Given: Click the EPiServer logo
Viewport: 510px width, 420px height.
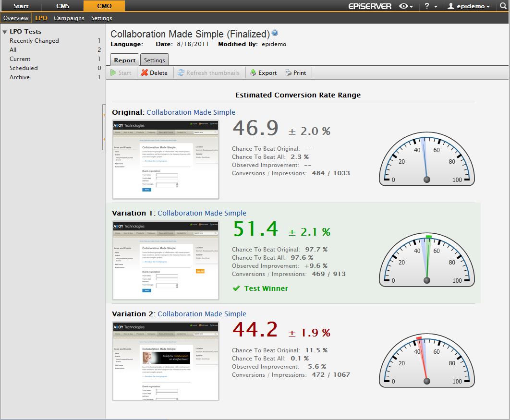Looking at the screenshot, I should pyautogui.click(x=370, y=6).
